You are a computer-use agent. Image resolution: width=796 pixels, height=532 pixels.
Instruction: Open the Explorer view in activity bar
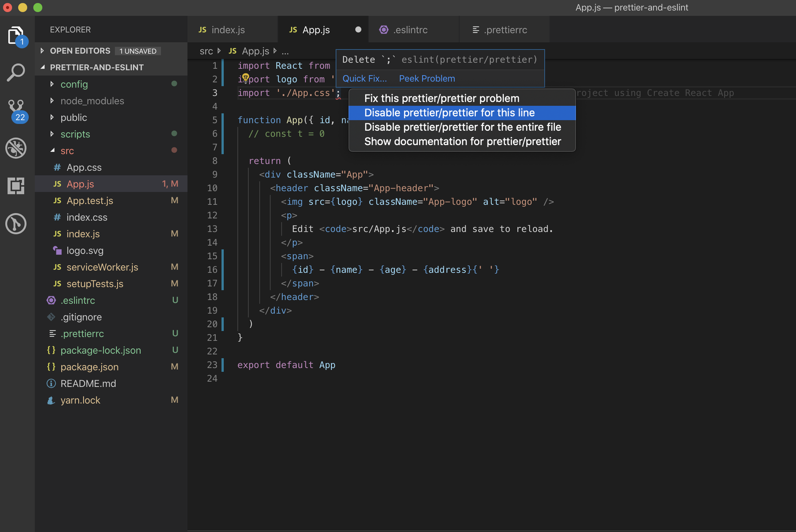click(x=16, y=36)
